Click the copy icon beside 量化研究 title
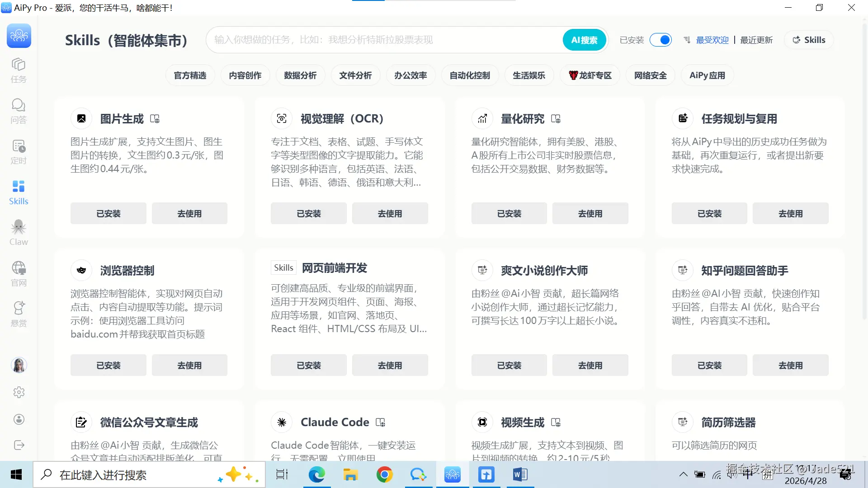 pos(556,118)
